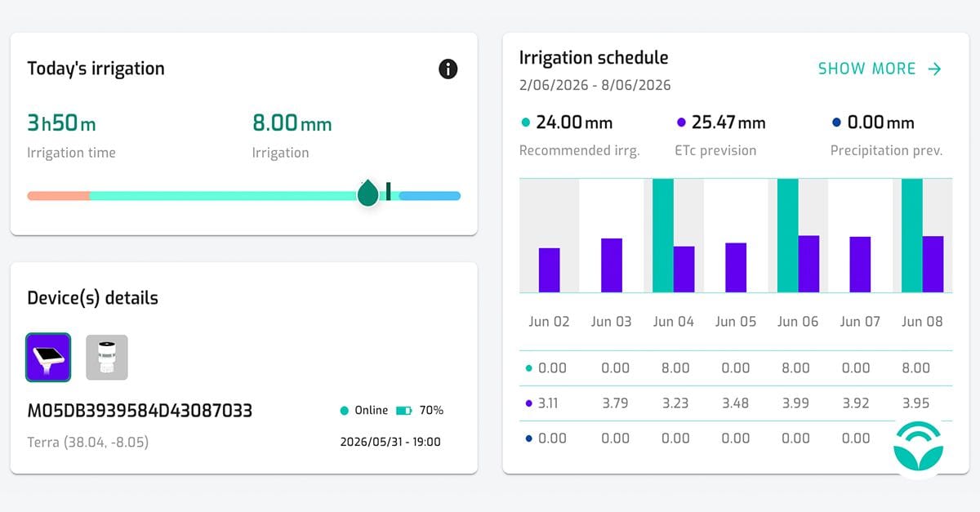Click the 3.79 ETc table value
This screenshot has width=980, height=512.
pos(615,403)
